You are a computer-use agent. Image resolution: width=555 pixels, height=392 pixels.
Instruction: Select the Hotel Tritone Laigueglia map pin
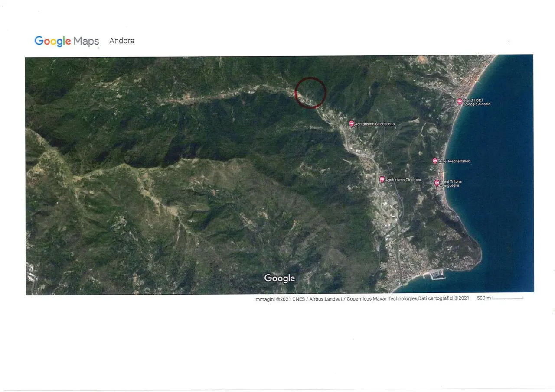click(x=437, y=183)
